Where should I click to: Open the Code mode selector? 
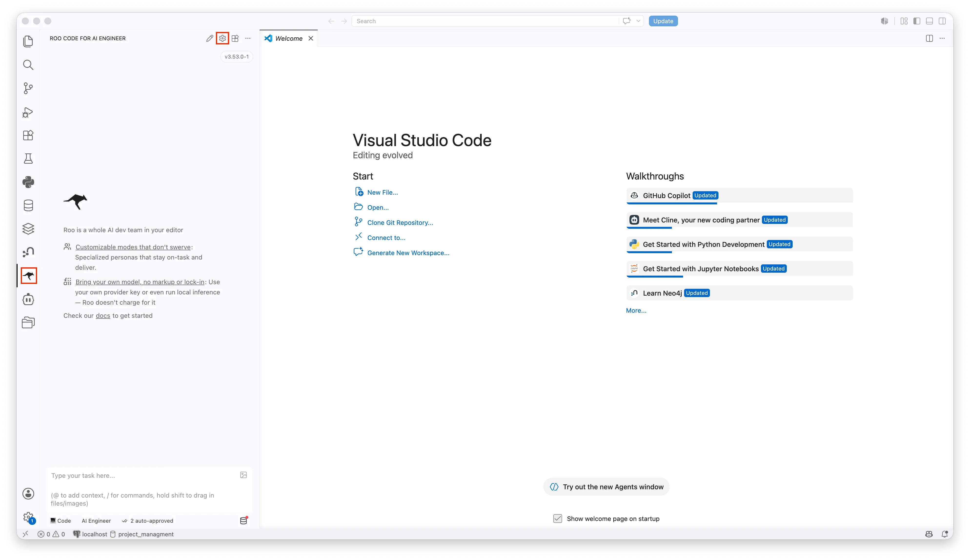coord(61,520)
